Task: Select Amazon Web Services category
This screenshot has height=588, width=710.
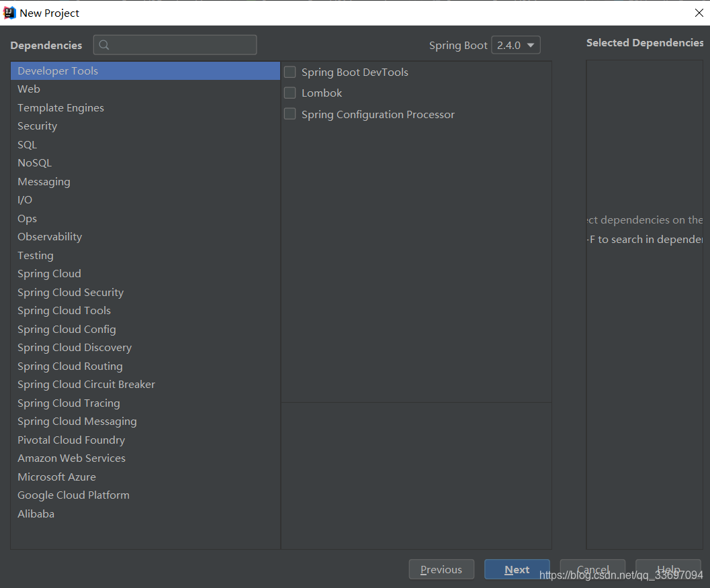Action: 145,458
